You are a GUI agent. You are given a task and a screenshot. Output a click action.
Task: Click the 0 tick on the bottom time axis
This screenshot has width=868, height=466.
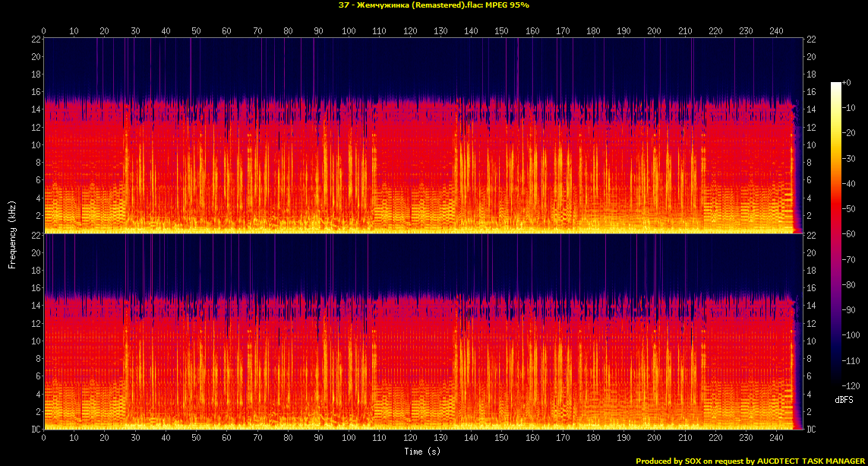pyautogui.click(x=44, y=439)
